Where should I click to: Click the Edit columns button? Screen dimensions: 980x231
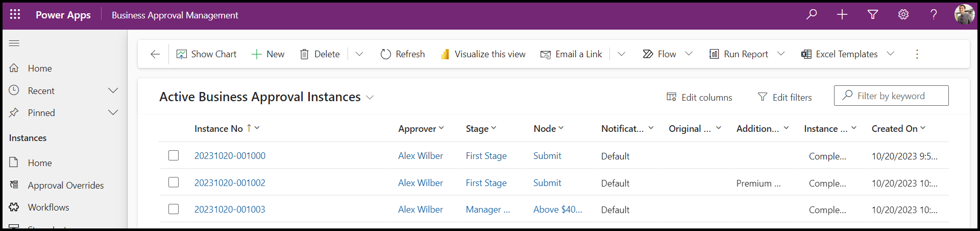tap(699, 97)
